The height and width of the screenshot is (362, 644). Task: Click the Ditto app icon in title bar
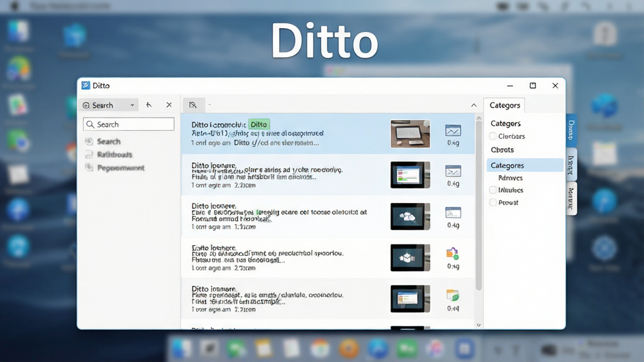86,85
